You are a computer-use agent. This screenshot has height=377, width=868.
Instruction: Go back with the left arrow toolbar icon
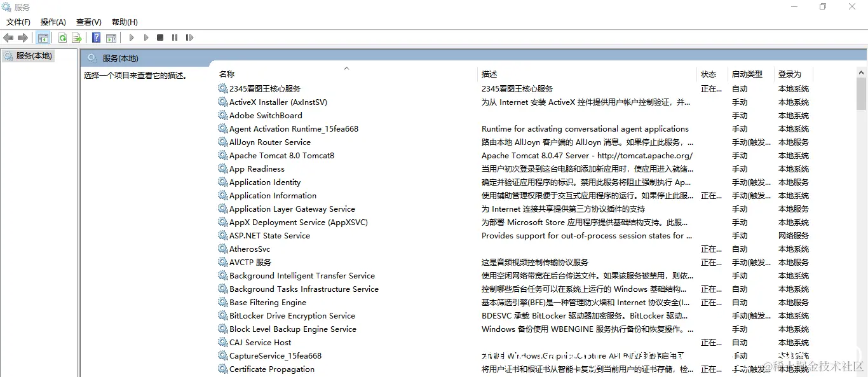coord(8,38)
